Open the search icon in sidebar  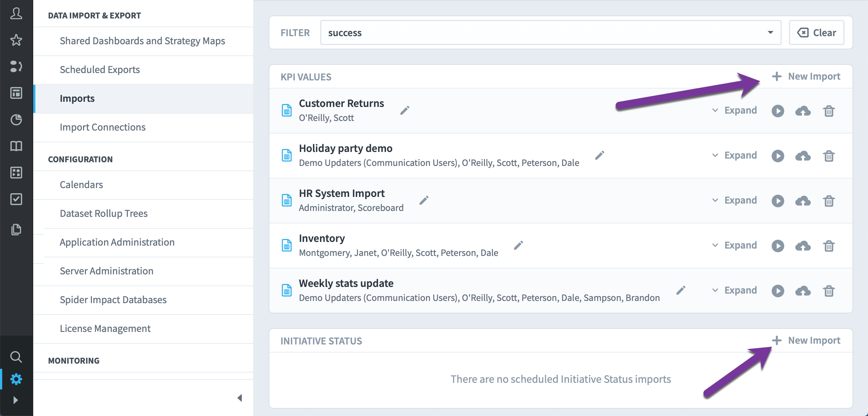coord(16,357)
